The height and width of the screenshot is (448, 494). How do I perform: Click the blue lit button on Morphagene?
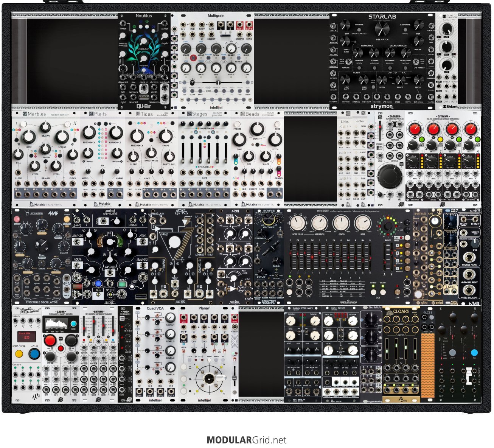pos(98,283)
